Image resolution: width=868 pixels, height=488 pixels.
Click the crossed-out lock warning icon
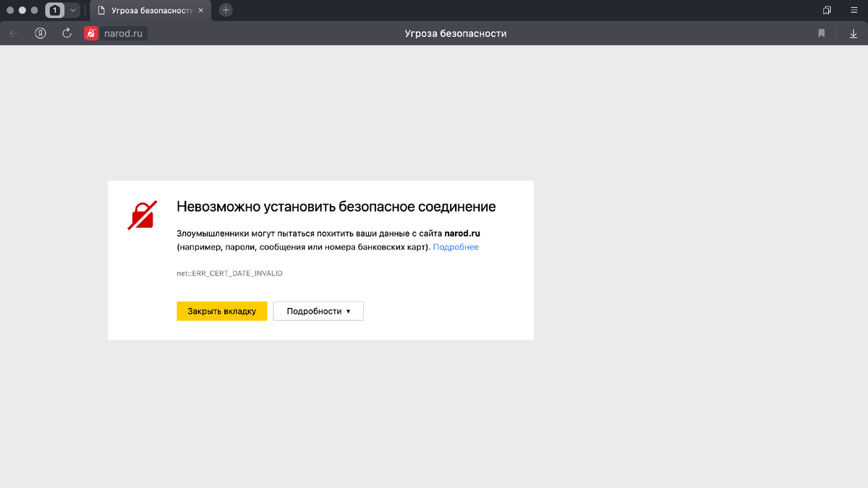click(x=143, y=215)
